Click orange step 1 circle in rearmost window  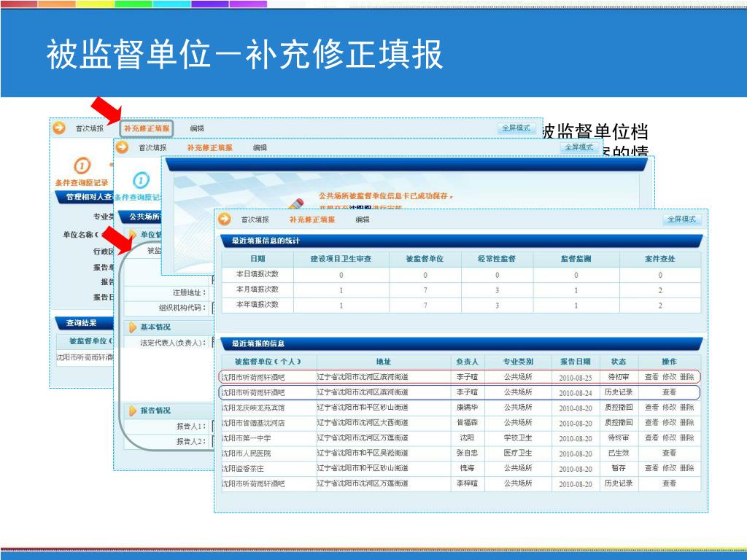(82, 166)
